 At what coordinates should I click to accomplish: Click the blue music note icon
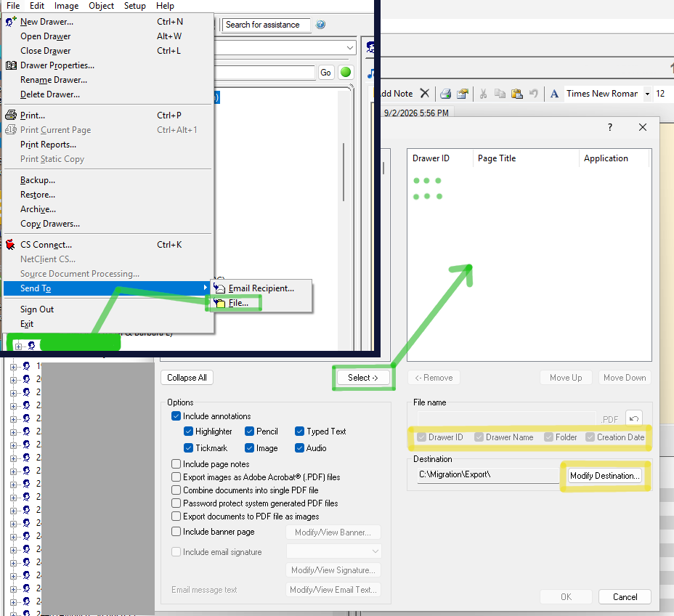click(370, 73)
